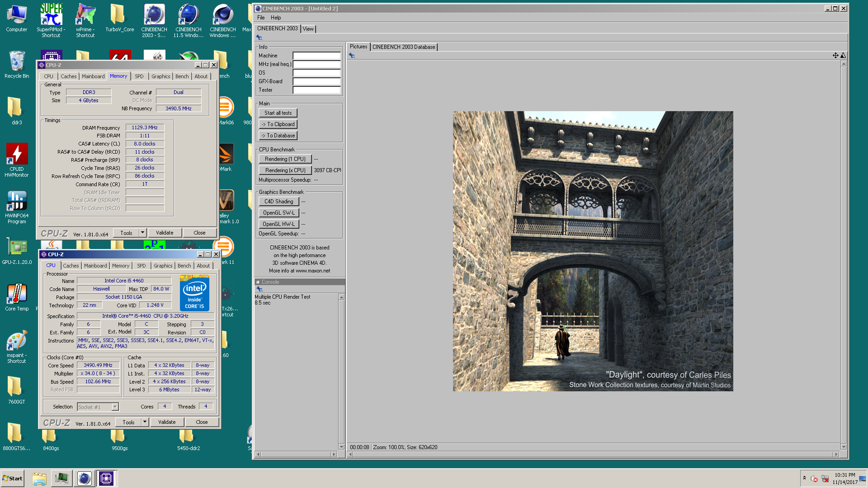Click the CPU-Z taskbar icon
The height and width of the screenshot is (488, 868).
(x=106, y=479)
